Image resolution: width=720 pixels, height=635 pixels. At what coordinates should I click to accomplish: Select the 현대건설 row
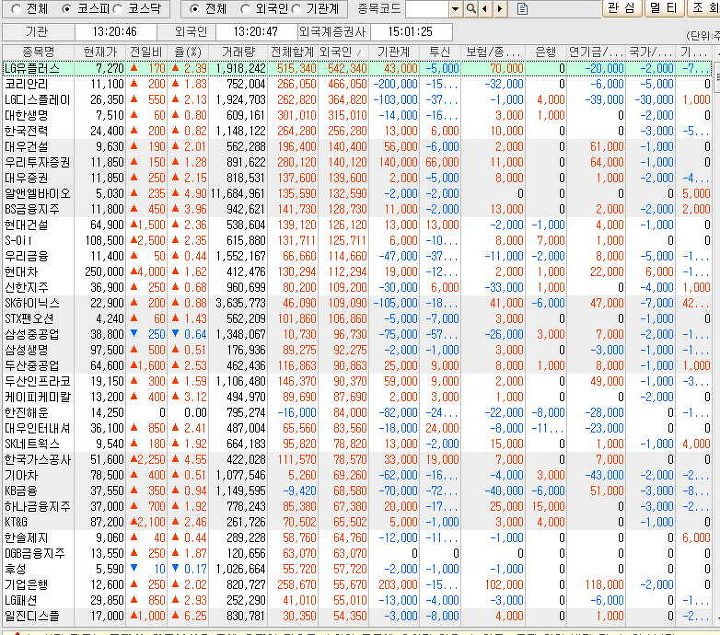357,225
